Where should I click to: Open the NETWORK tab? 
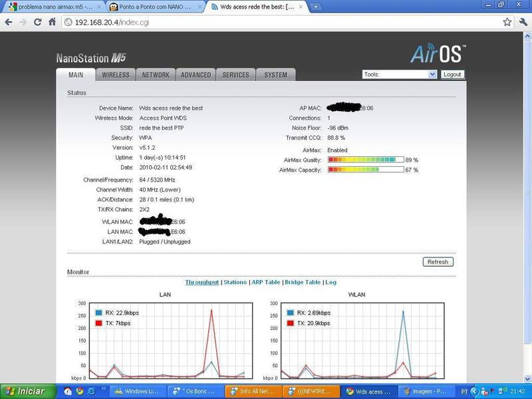(156, 75)
